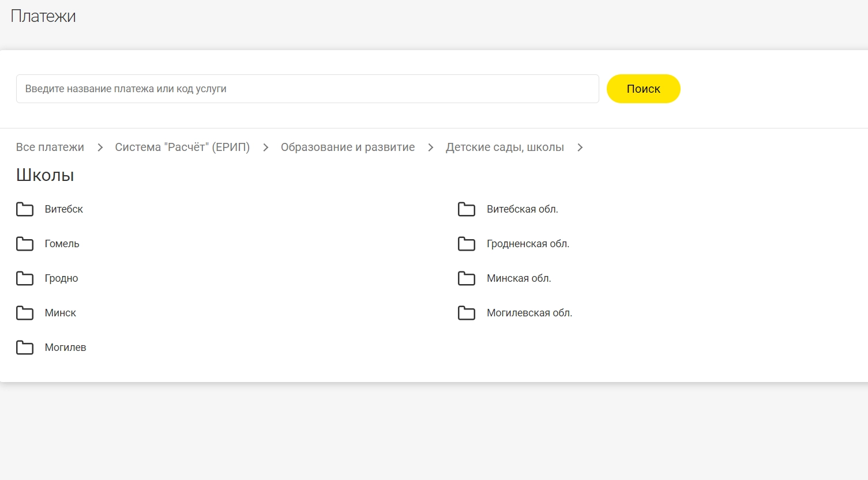Click the folder icon beside Минск
The height and width of the screenshot is (480, 868).
pos(25,313)
